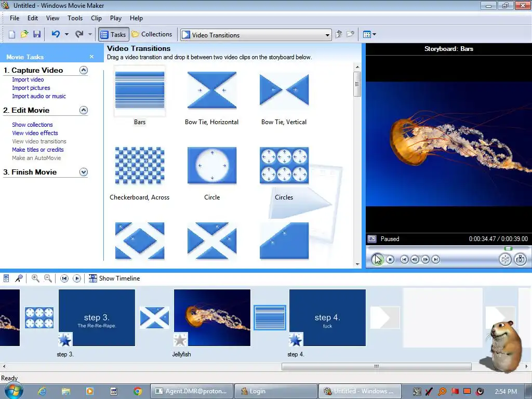Click the Next Frame button

click(x=425, y=260)
